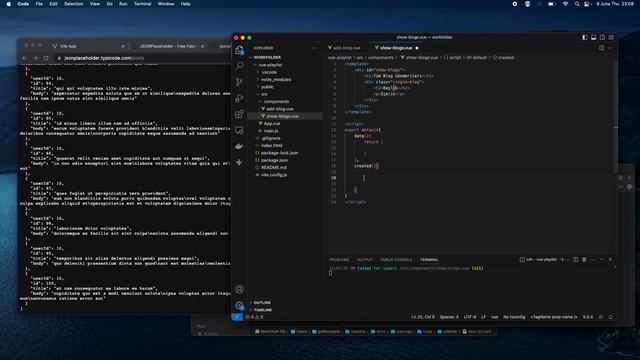
Task: Click the vue language mode in the status bar
Action: point(494,317)
